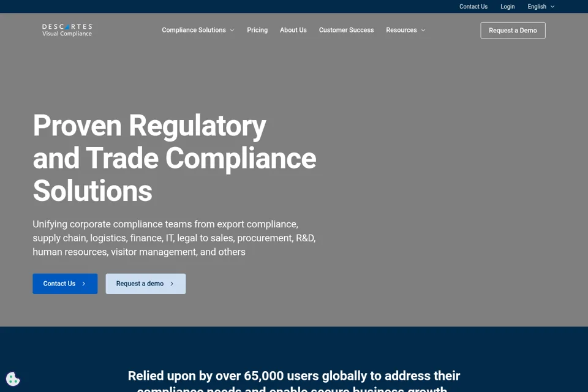Open the Login link
The width and height of the screenshot is (588, 392).
pyautogui.click(x=507, y=6)
